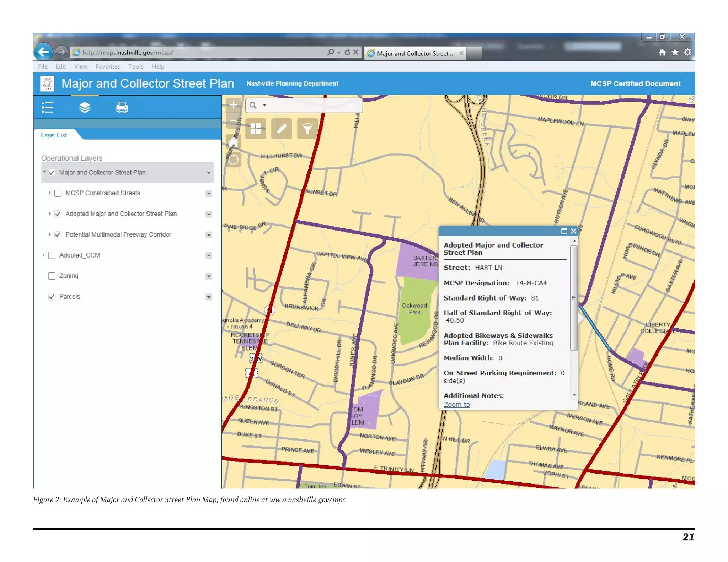
Task: Open the Tools menu
Action: click(136, 66)
